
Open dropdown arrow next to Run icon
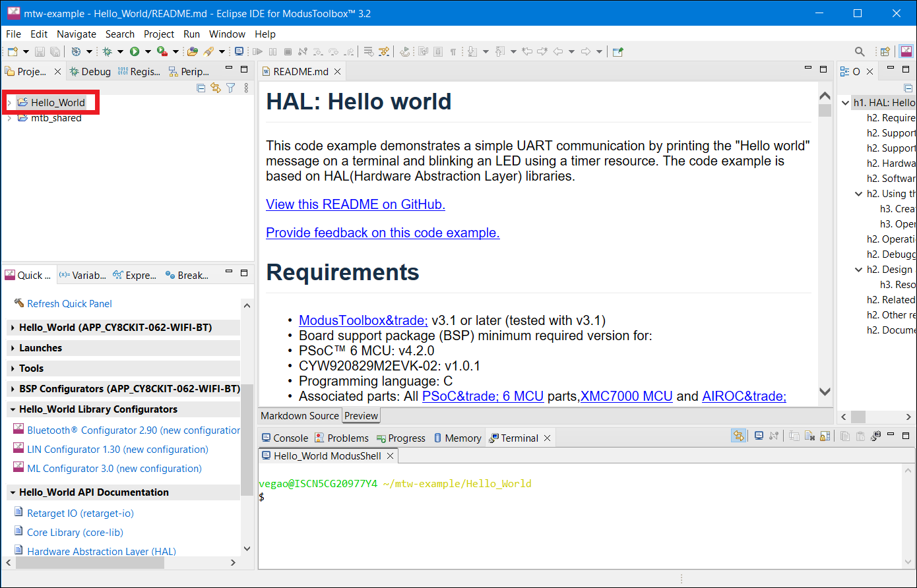point(148,51)
